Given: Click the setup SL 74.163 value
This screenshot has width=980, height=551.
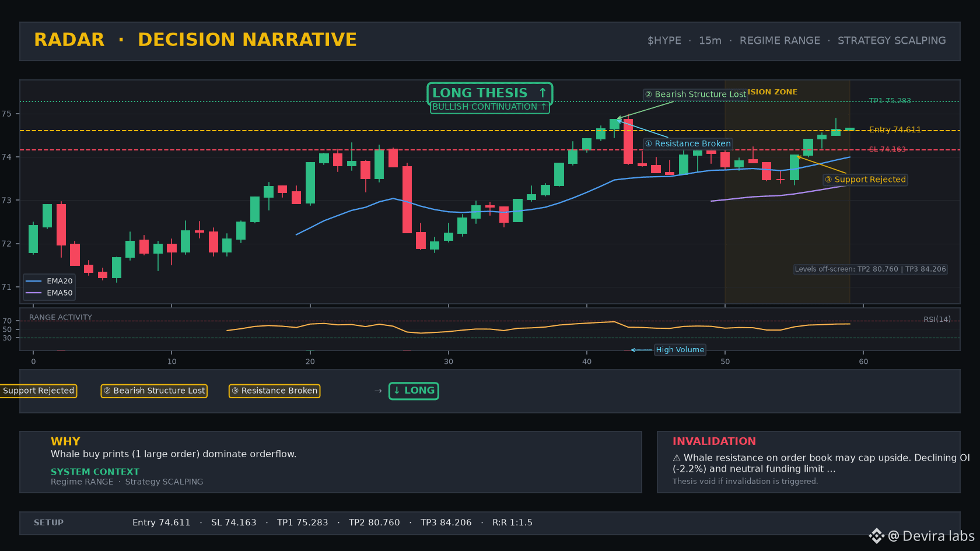Looking at the screenshot, I should [x=233, y=522].
